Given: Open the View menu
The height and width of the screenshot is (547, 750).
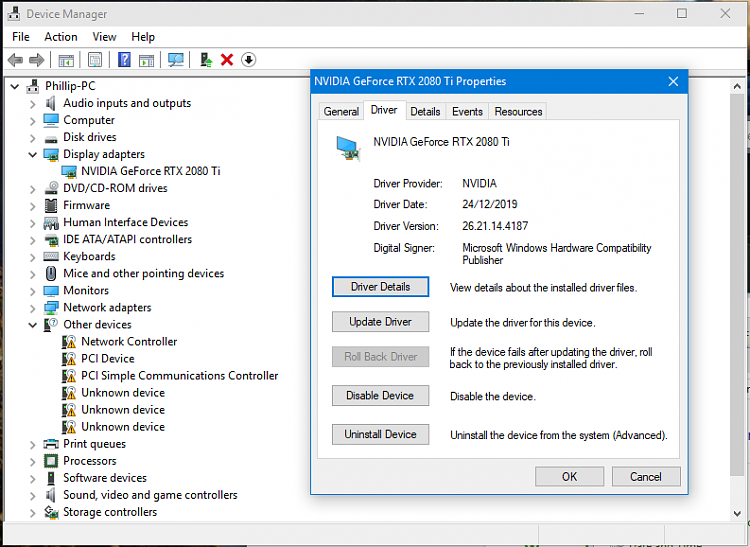Looking at the screenshot, I should pos(104,37).
